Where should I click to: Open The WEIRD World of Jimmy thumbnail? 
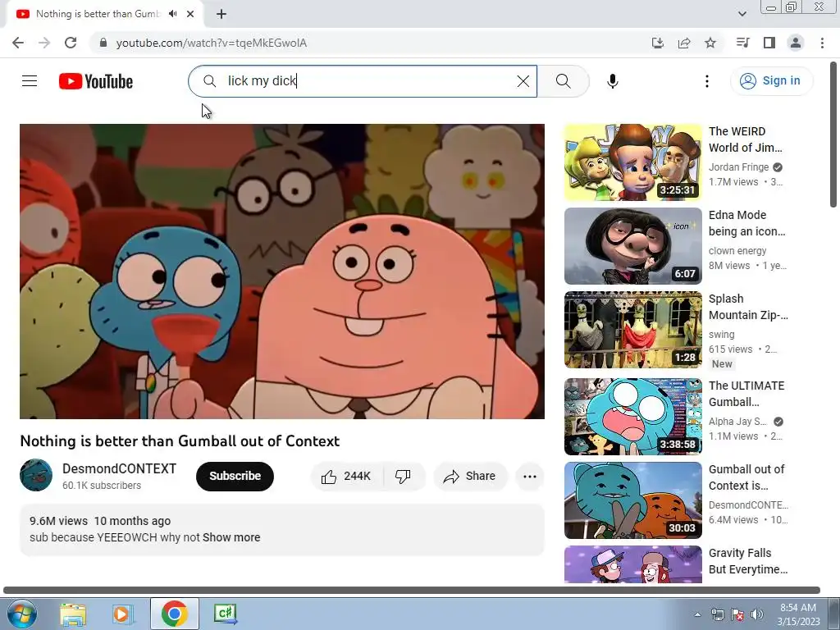pos(632,162)
